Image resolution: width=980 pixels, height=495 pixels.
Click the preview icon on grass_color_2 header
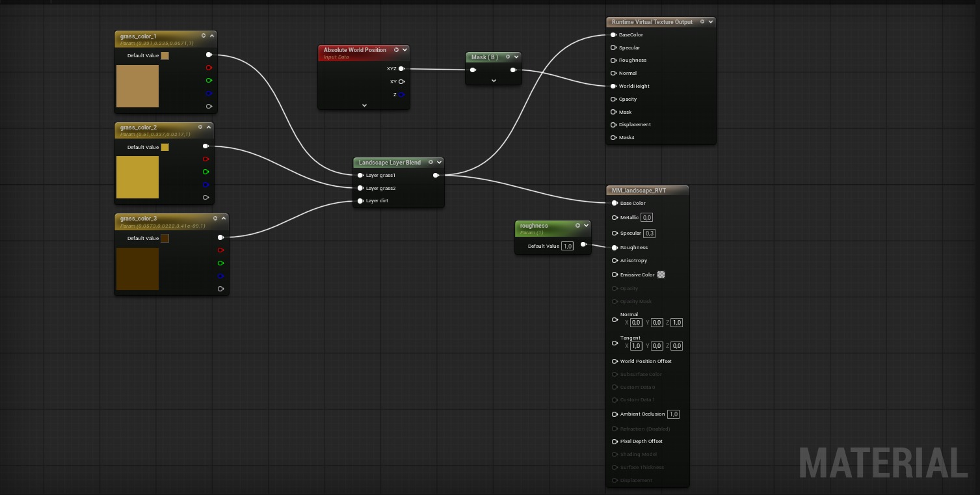click(x=200, y=127)
